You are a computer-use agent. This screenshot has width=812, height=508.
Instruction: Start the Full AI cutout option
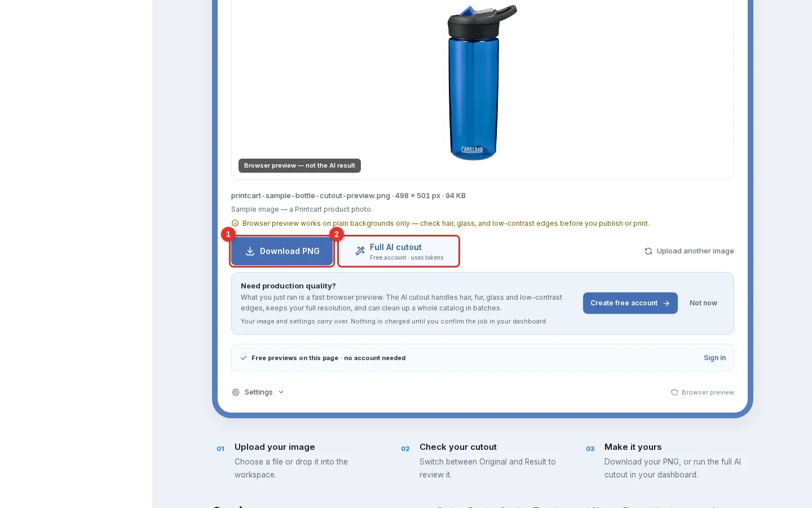[x=399, y=251]
